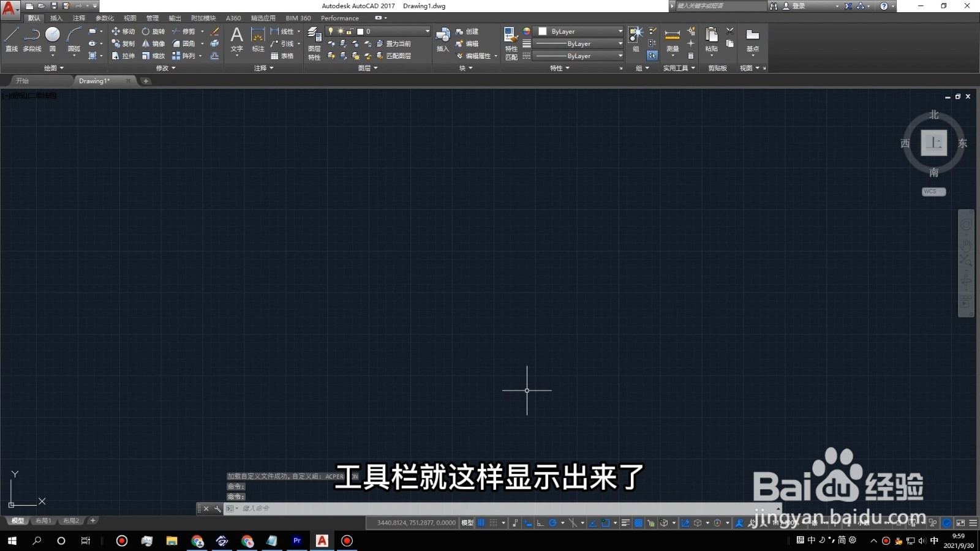
Task: Open the Insert (插入) ribbon tab
Action: (x=56, y=18)
